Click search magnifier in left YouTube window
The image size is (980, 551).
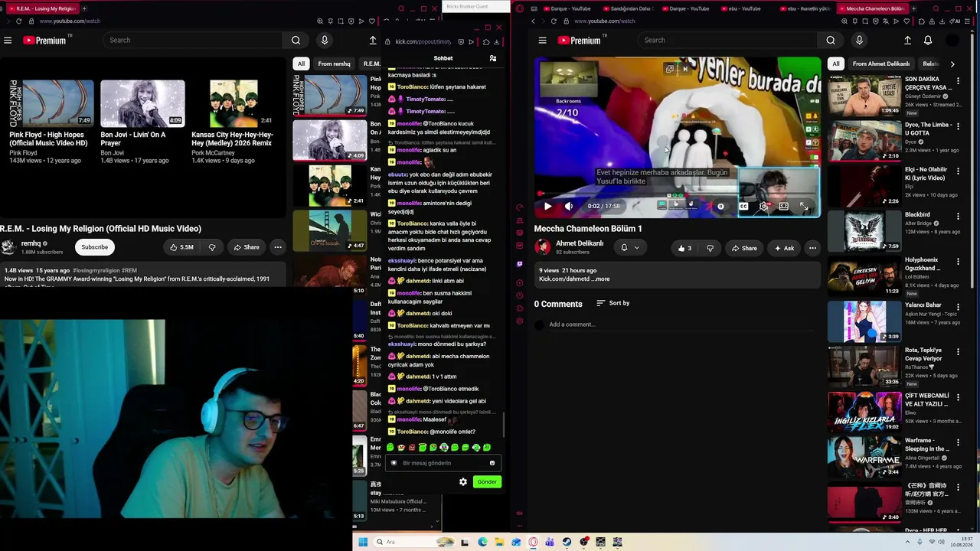coord(296,40)
